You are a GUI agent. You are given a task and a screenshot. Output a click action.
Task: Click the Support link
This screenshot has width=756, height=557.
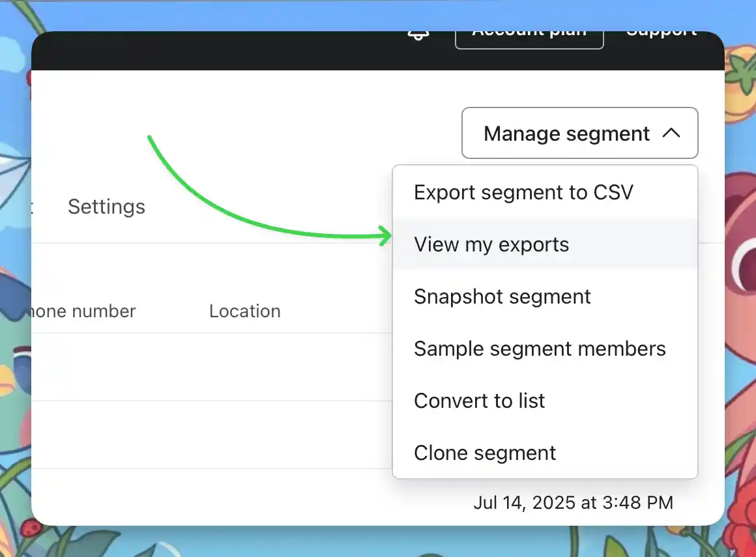click(x=661, y=31)
